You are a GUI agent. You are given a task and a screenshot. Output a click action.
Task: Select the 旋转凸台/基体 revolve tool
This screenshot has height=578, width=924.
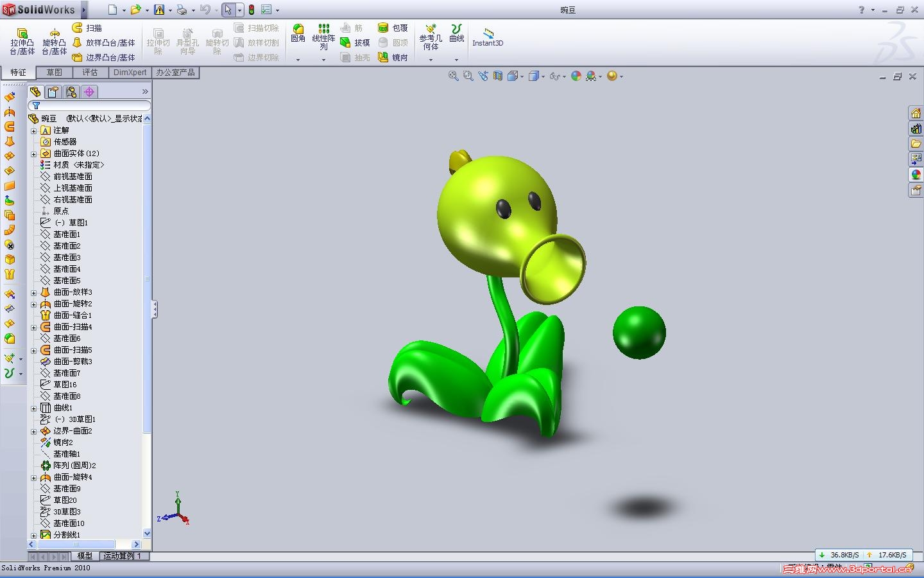click(x=55, y=42)
